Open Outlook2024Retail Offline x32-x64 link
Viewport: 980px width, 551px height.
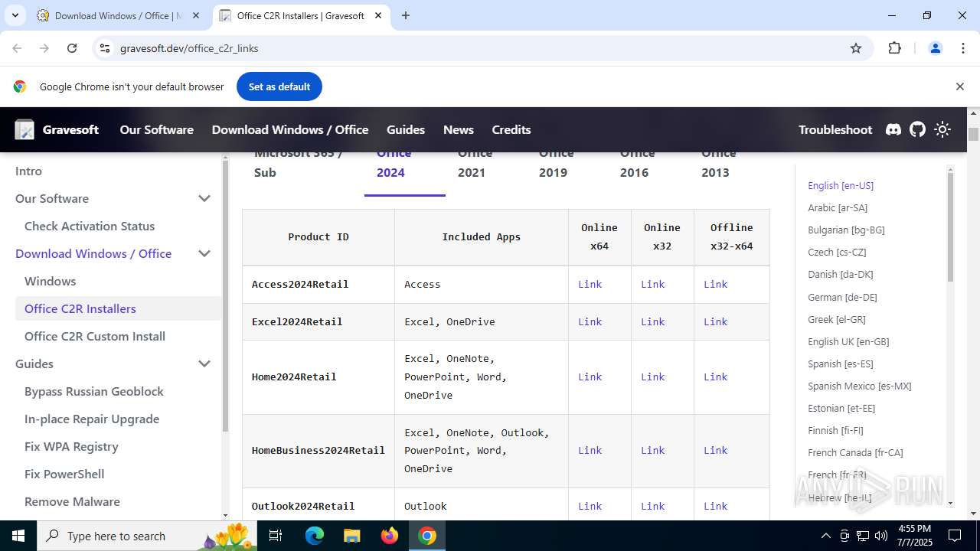[715, 506]
